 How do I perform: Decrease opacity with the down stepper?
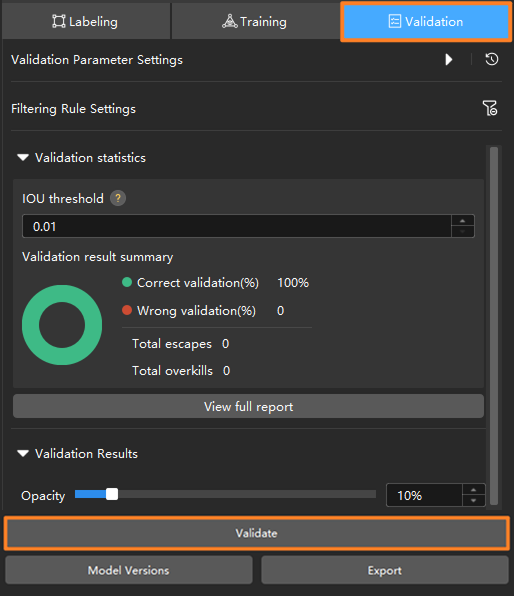[474, 501]
